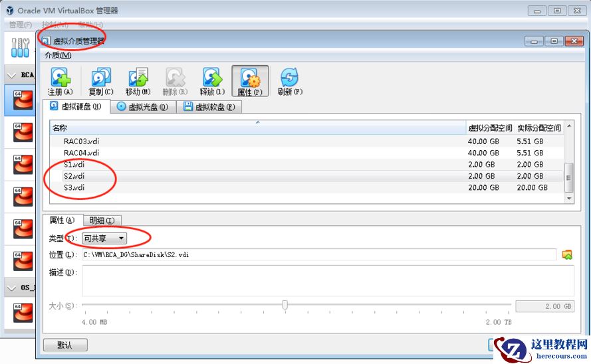591x364 pixels.
Task: Click the 2.00 GB size value field
Action: (x=544, y=306)
